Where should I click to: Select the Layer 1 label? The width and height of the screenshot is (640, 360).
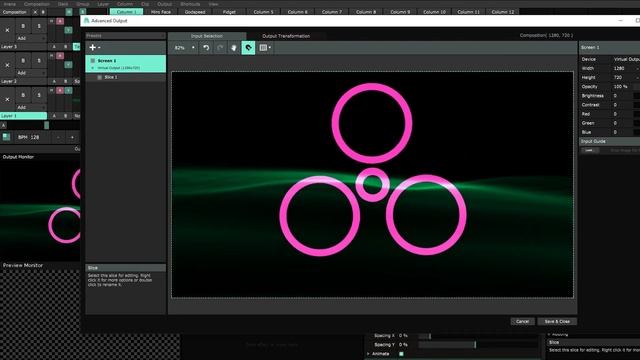click(x=23, y=116)
